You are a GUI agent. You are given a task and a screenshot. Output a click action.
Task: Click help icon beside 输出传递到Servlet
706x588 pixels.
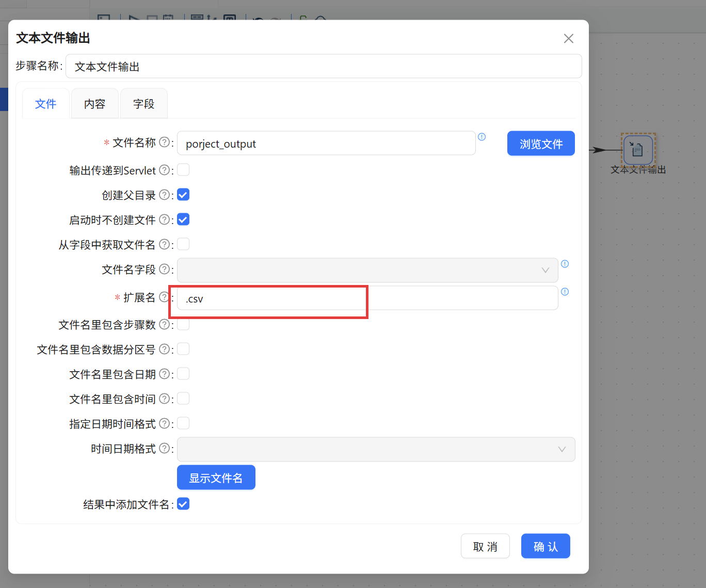(x=164, y=170)
